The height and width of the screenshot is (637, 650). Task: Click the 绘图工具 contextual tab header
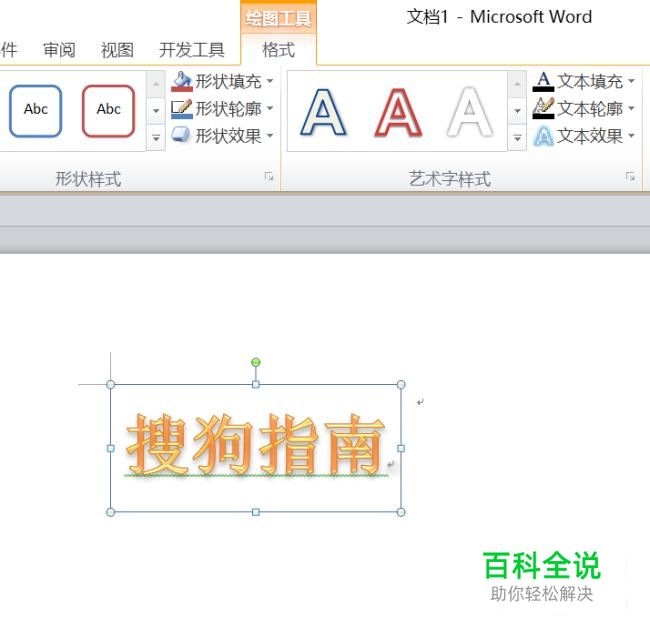pyautogui.click(x=279, y=18)
